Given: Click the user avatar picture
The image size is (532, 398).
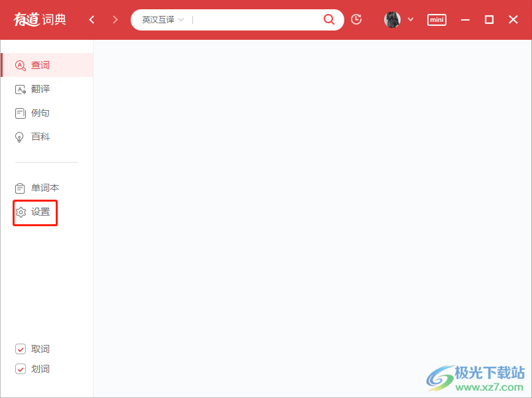Looking at the screenshot, I should [x=392, y=19].
